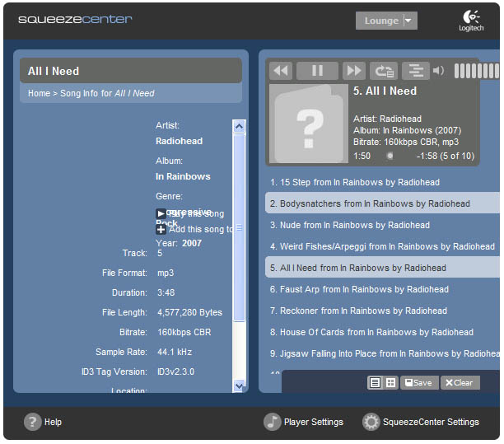Image resolution: width=504 pixels, height=444 pixels.
Task: Open SqueezeCenter Settings
Action: point(421,422)
